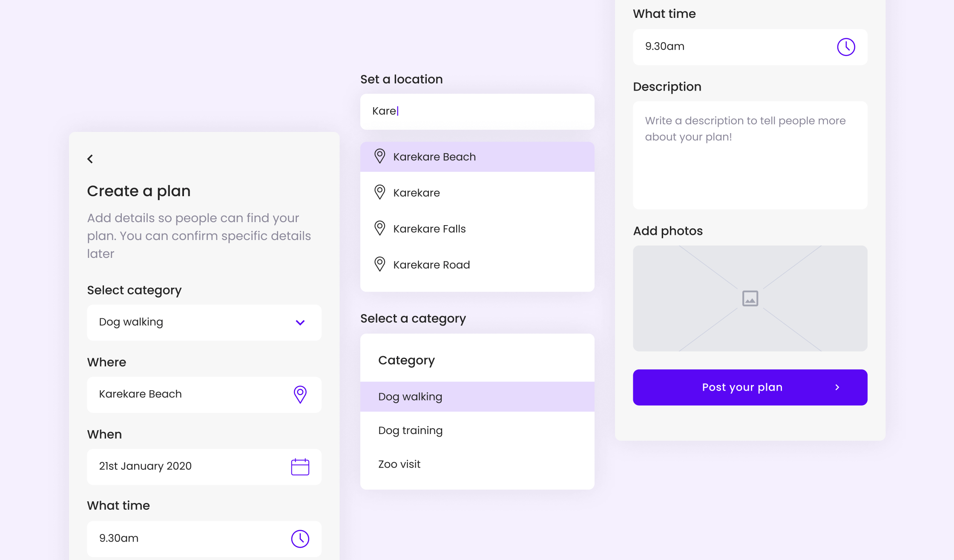Open the Dog walking select category field
Viewport: 954px width, 560px height.
204,323
